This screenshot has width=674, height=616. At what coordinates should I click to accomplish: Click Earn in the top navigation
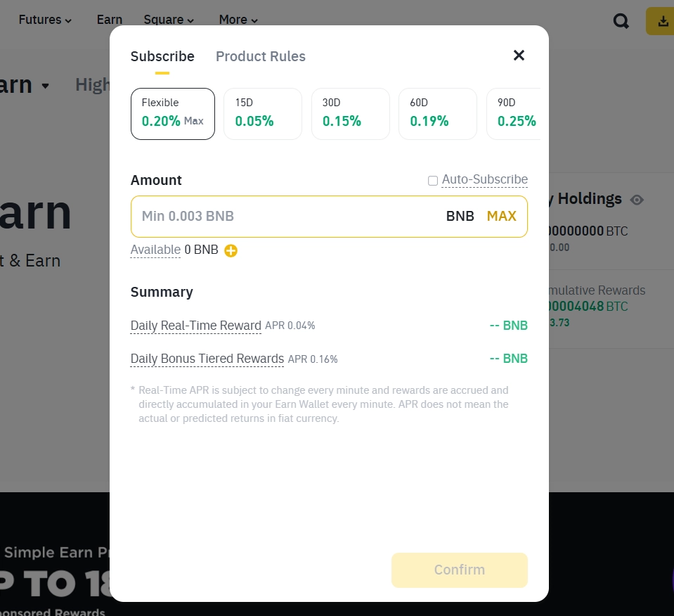(109, 20)
